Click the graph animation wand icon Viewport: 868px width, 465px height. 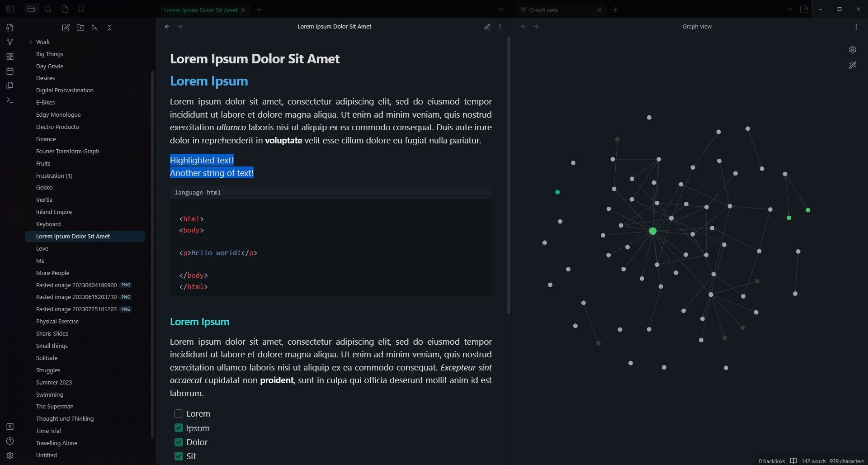852,65
